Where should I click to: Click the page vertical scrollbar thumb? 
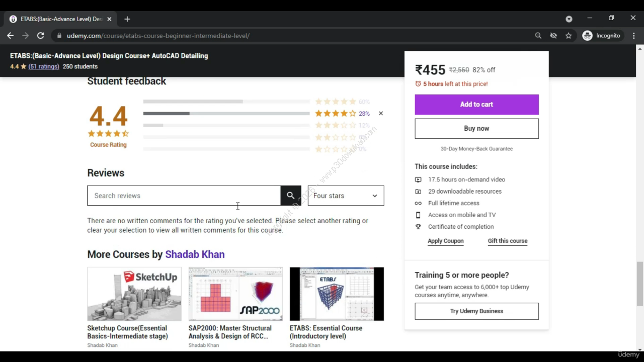tap(640, 284)
